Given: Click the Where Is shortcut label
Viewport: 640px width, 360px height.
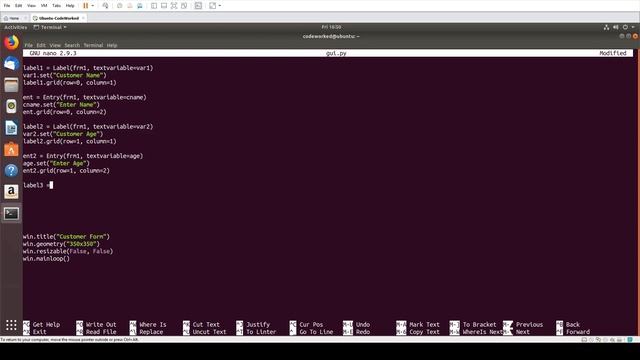Looking at the screenshot, I should point(153,324).
